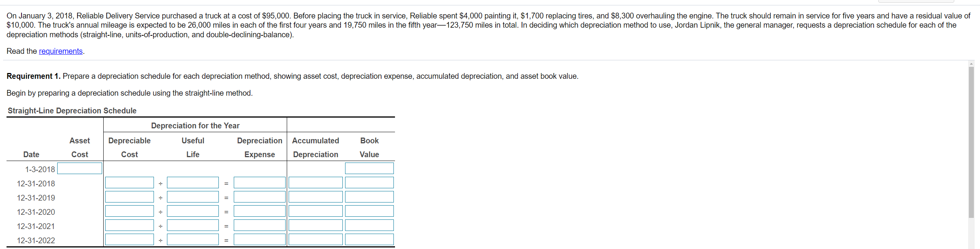
Task: Open the requirements link
Action: coord(60,51)
